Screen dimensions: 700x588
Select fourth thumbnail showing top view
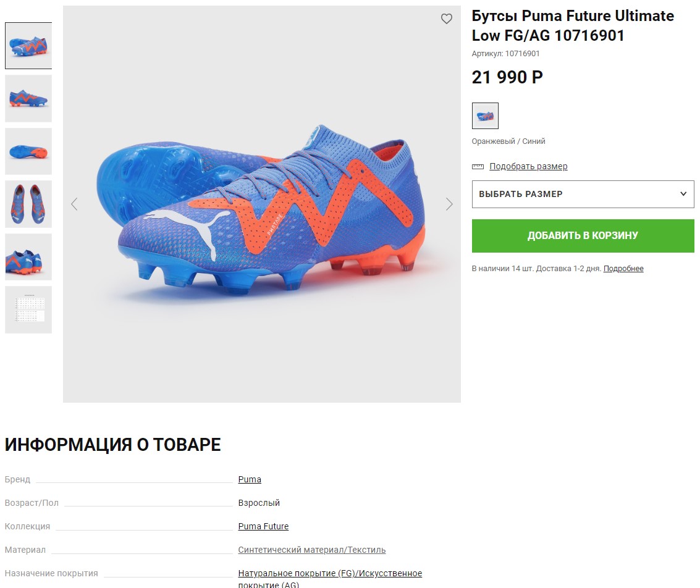click(x=28, y=204)
